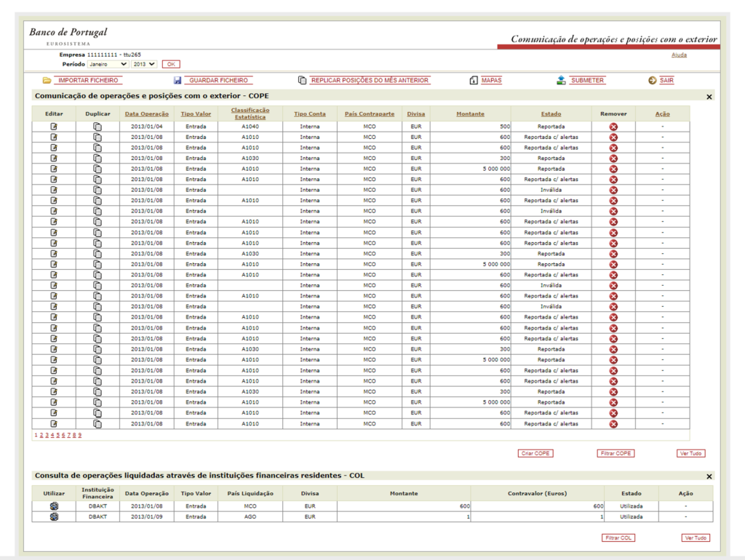This screenshot has width=745, height=560.
Task: Click the copy icon beside Replicar Posições
Action: point(302,80)
